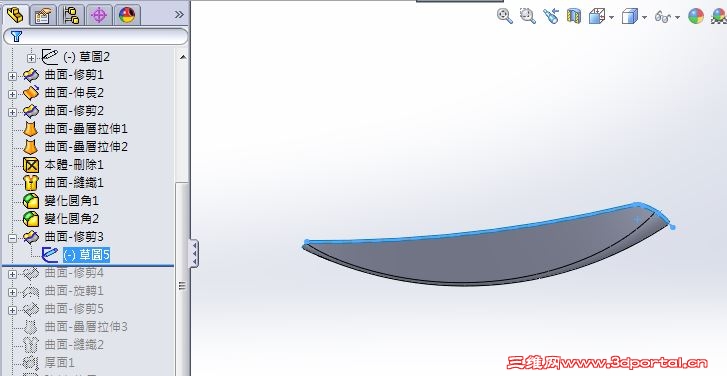Open the View Orientation tool
This screenshot has height=376, width=727.
point(597,17)
